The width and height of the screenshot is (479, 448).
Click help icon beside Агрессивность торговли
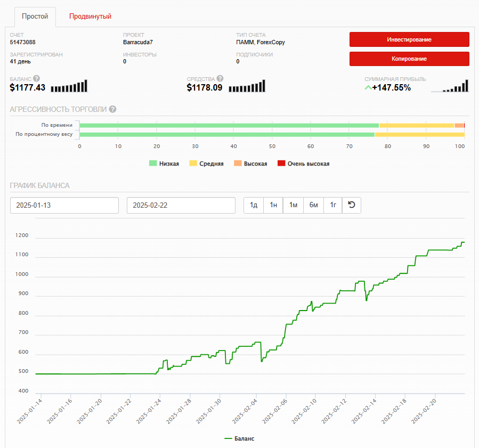pos(112,109)
